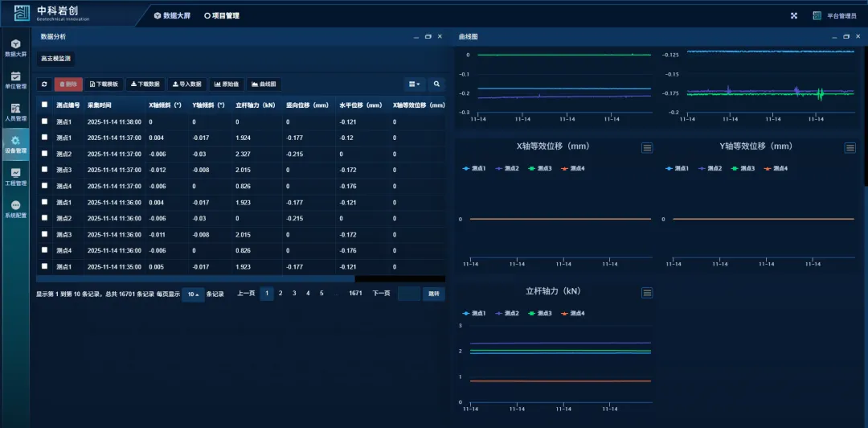Open 数据大屏 in the left sidebar
Screen dimensions: 868x428
(15, 47)
